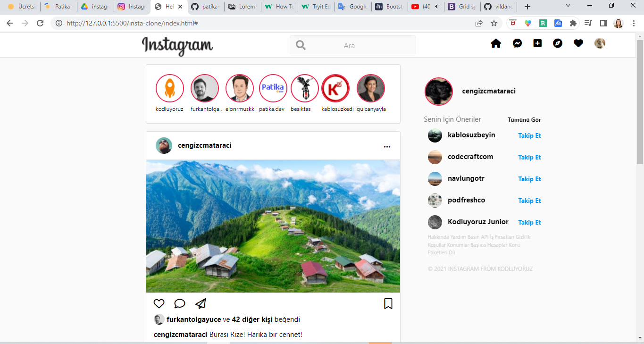Follow Kodluyoruz Junior with Takip Et

tap(529, 222)
